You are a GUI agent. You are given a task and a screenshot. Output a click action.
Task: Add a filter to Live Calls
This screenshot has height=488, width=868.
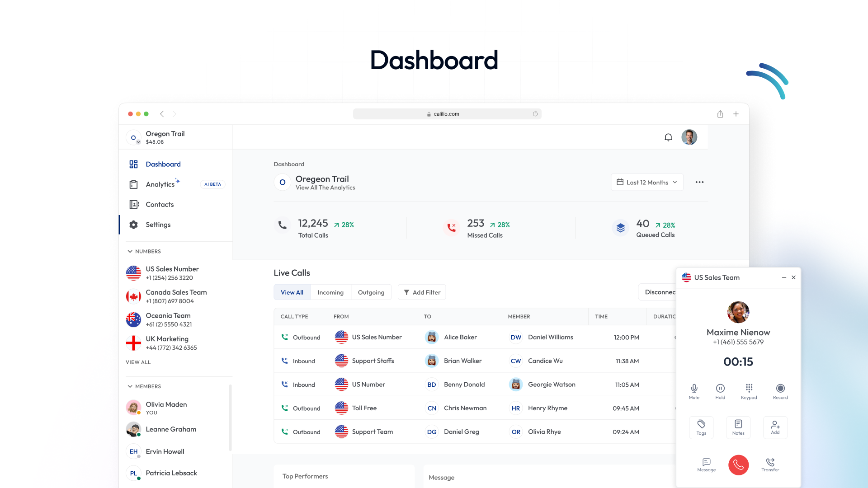pos(421,292)
